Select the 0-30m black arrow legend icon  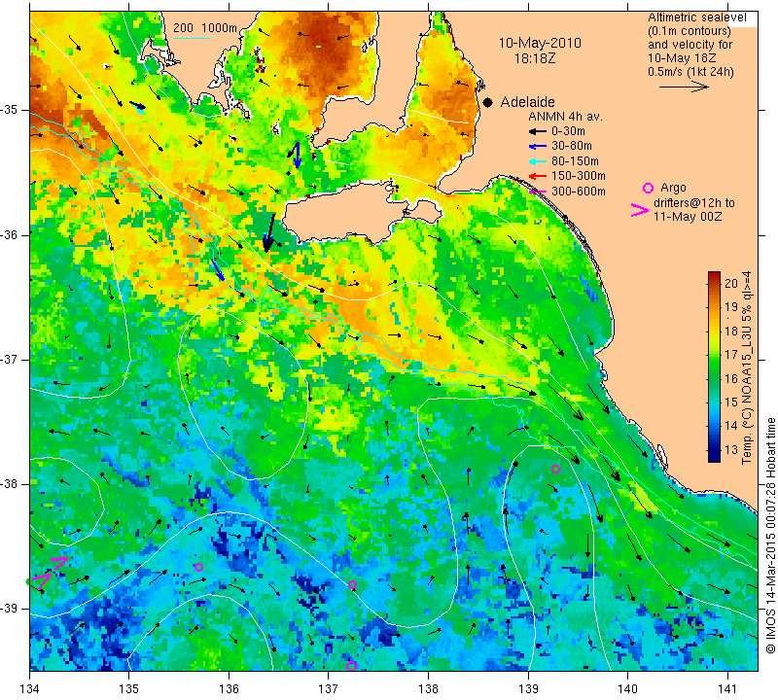pyautogui.click(x=538, y=131)
